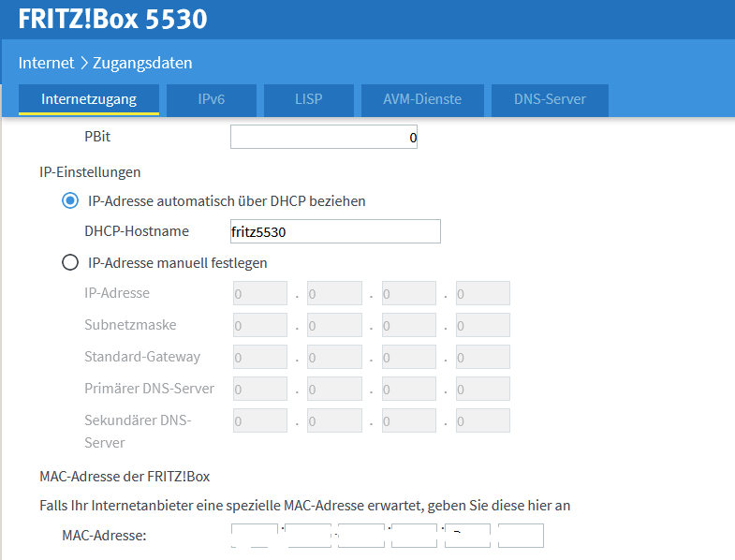
Task: Click the Internet breadcrumb link
Action: pos(46,63)
